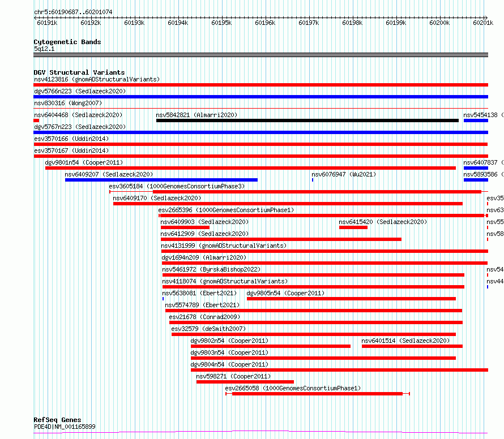Select the RefSeq Genes track heading
The height and width of the screenshot is (439, 504).
coord(57,420)
